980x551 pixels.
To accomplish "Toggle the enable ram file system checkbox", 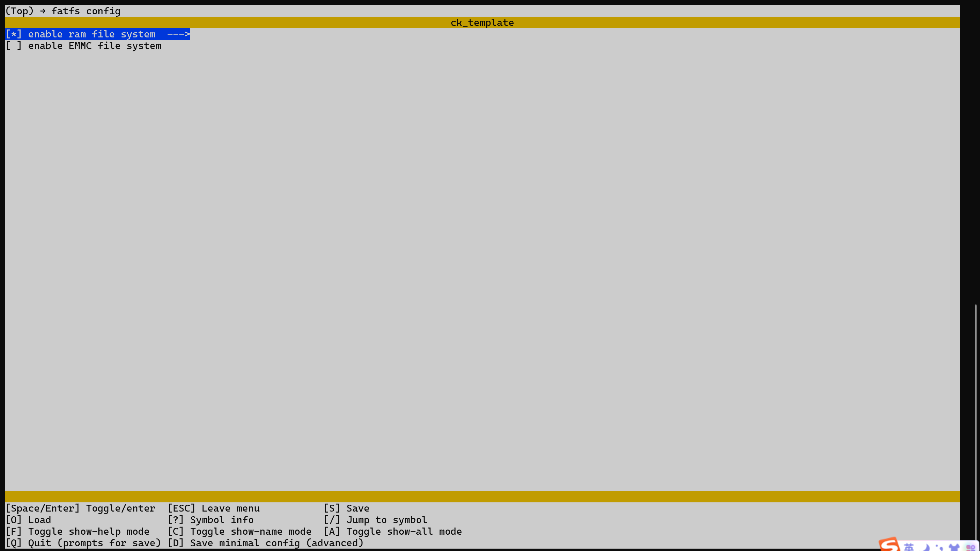I will pyautogui.click(x=14, y=34).
